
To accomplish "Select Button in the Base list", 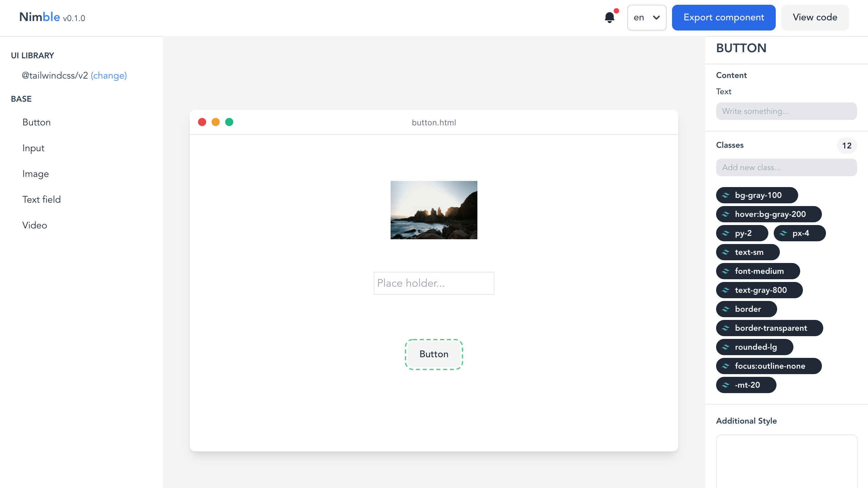I will coord(37,122).
